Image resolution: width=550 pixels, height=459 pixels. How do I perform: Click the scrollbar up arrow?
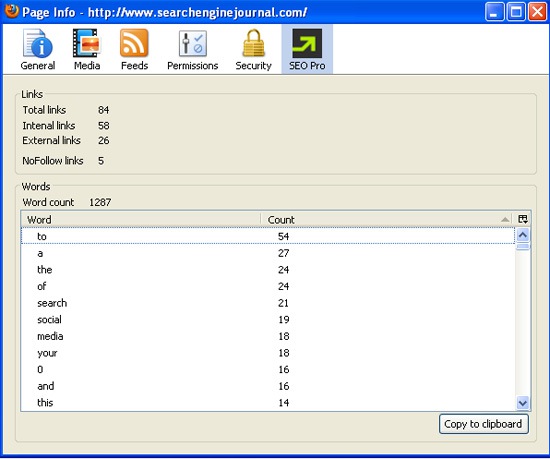(x=523, y=235)
